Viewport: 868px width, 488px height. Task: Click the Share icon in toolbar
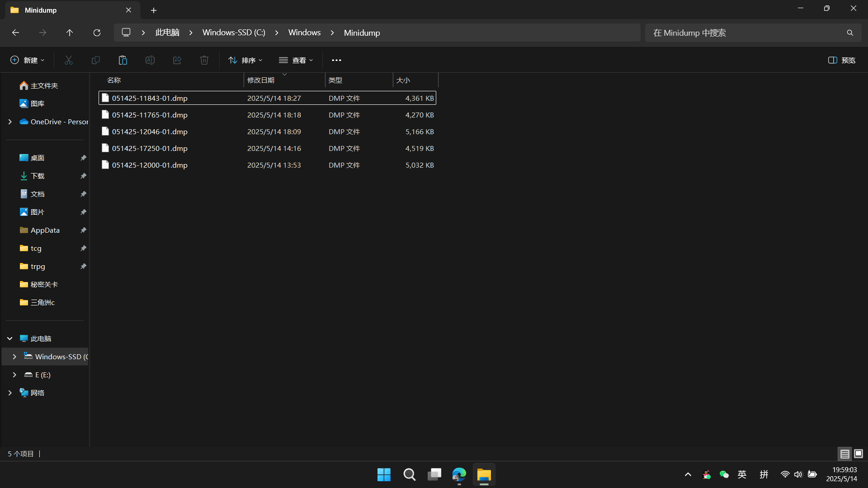[x=177, y=60]
